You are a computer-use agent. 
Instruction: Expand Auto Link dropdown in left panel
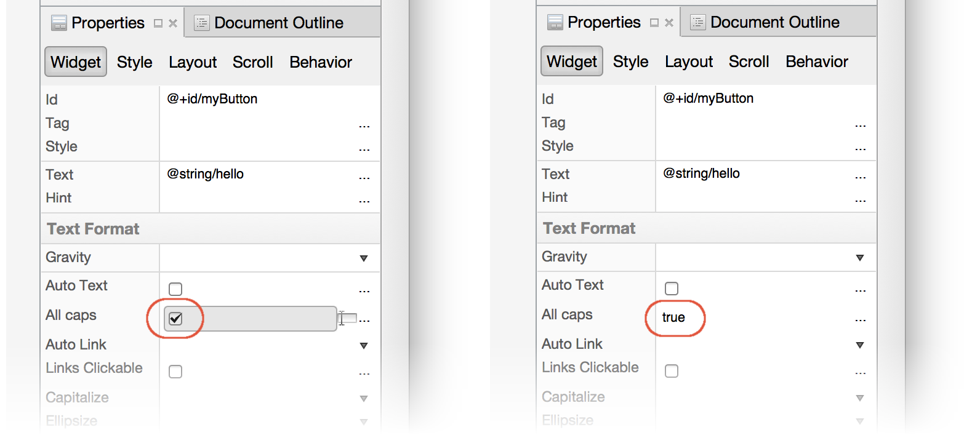(364, 346)
